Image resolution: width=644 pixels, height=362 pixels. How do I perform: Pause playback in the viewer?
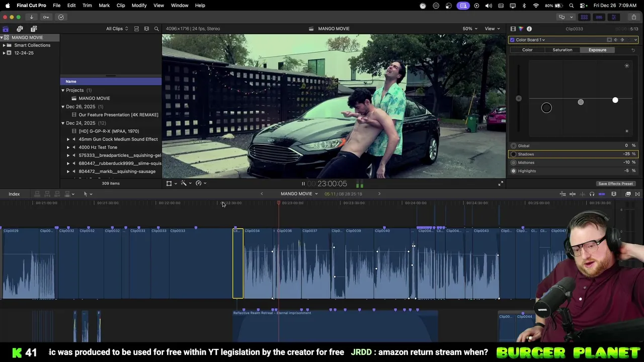click(303, 184)
